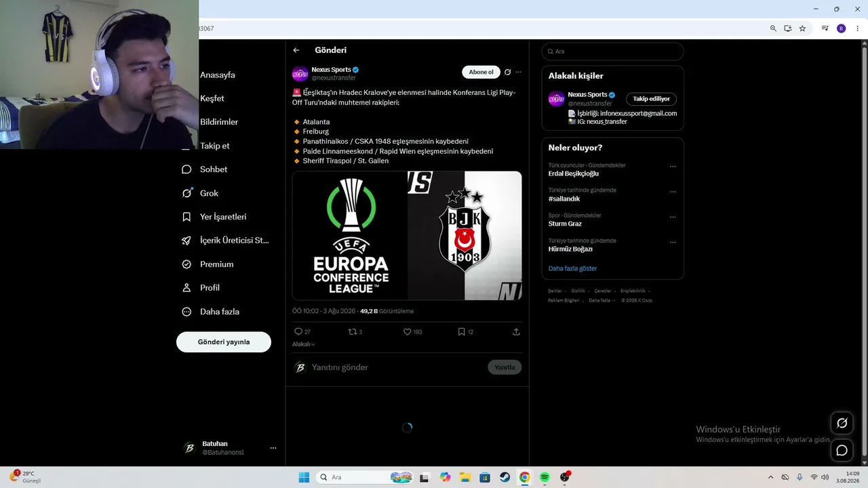Open the post's three-dot more menu
The image size is (868, 488).
coord(518,72)
